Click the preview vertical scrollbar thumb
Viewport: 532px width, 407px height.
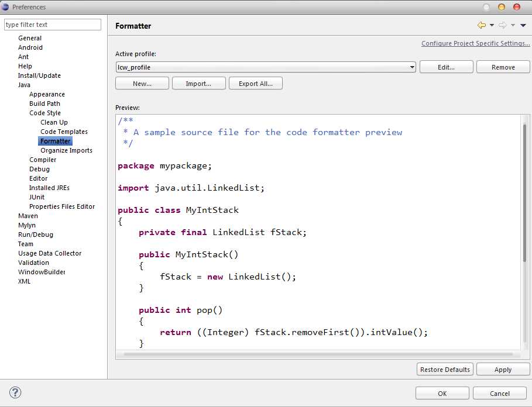[x=525, y=192]
